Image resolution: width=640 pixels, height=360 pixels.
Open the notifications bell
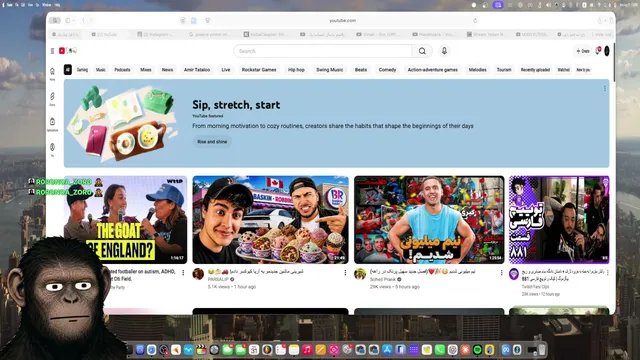pos(598,51)
